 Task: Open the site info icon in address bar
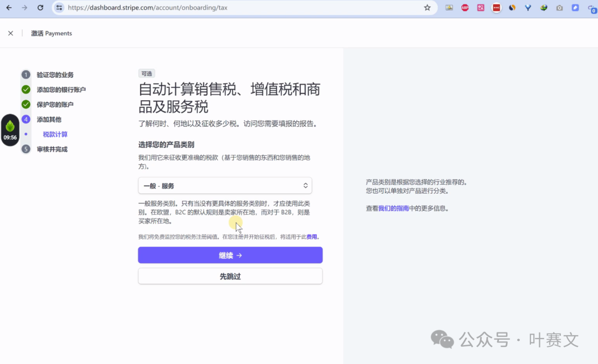tap(59, 8)
